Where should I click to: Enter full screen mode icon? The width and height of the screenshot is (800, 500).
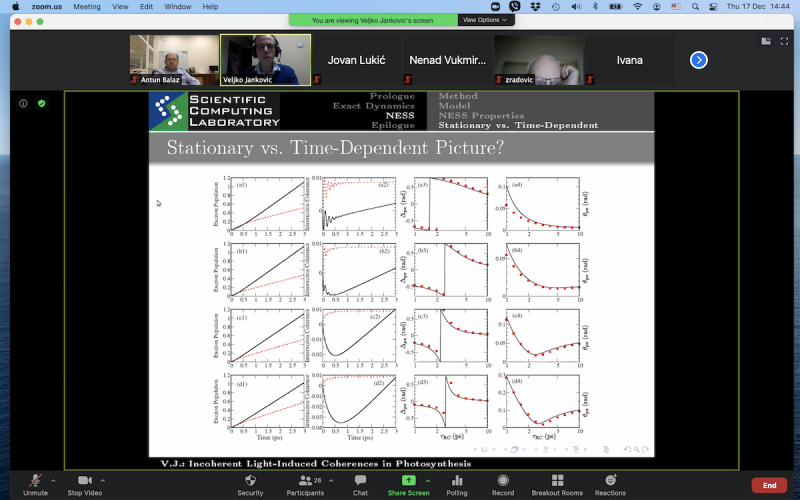(x=784, y=41)
